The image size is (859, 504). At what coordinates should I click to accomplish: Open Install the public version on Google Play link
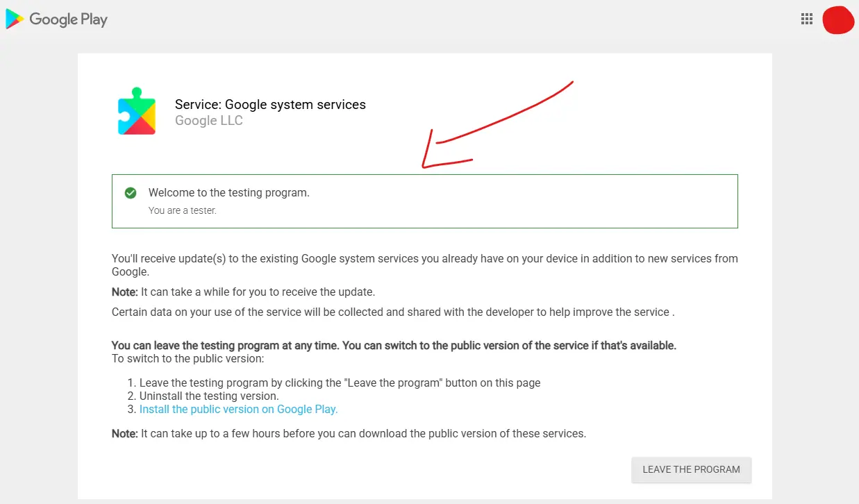[238, 410]
